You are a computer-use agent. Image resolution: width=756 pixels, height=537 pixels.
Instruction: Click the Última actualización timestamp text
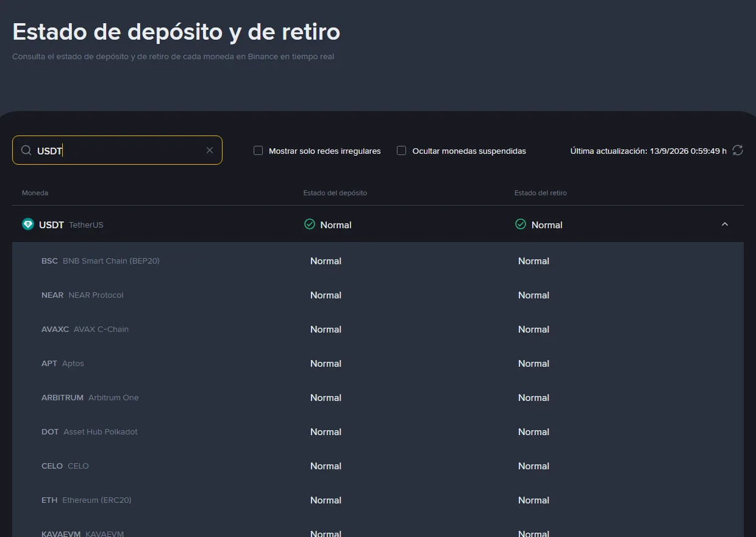(x=649, y=151)
